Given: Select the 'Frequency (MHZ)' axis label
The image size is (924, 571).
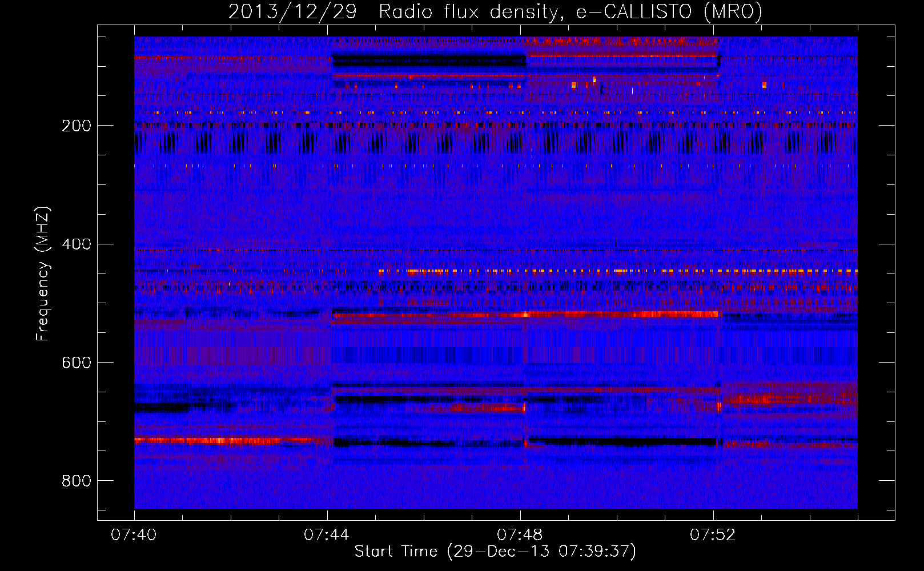Looking at the screenshot, I should (x=43, y=274).
